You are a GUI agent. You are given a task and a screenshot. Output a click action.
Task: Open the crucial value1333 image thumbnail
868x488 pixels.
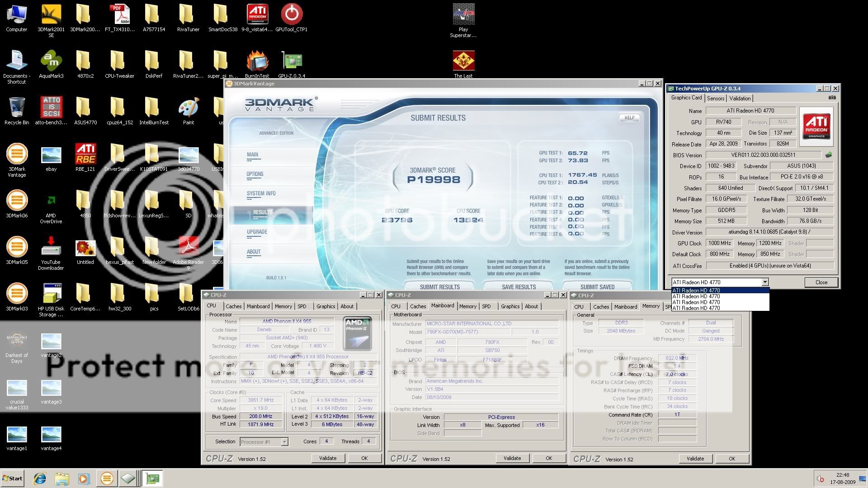[x=17, y=395]
